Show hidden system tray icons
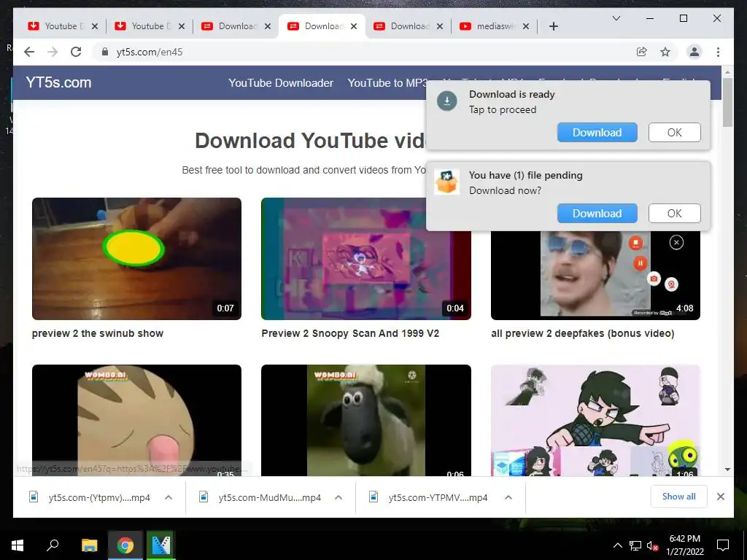This screenshot has height=560, width=747. click(x=617, y=545)
